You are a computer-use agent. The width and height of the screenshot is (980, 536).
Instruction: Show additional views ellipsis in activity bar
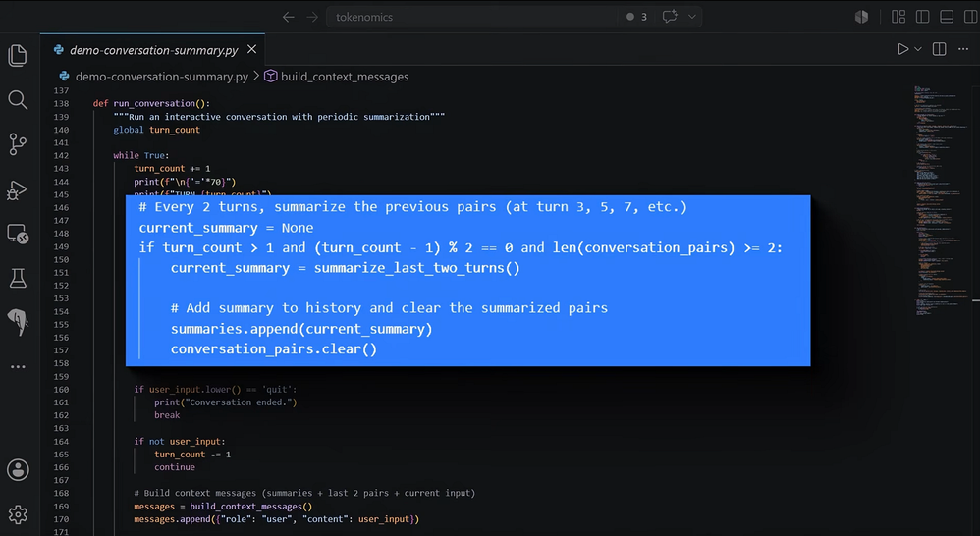pyautogui.click(x=18, y=367)
